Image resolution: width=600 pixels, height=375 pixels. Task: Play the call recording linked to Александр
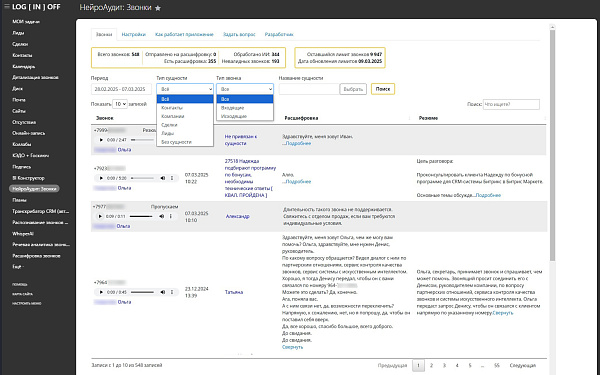(x=100, y=216)
